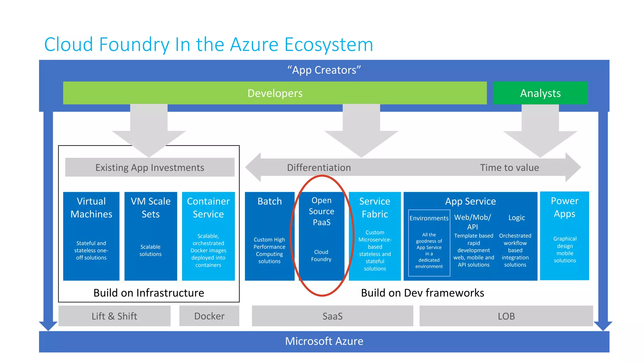644x362 pixels.
Task: Select the Virtual Machines tile
Action: [91, 236]
